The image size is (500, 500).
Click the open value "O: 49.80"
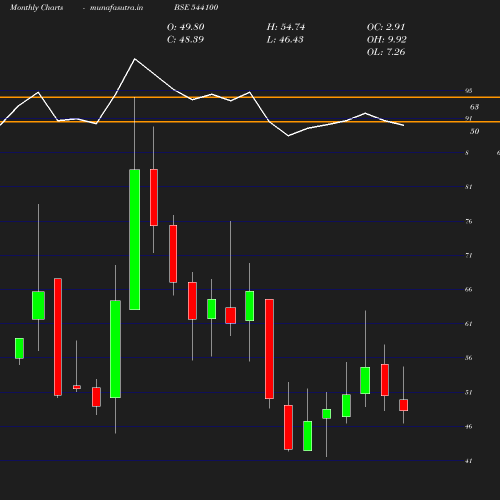[x=185, y=27]
